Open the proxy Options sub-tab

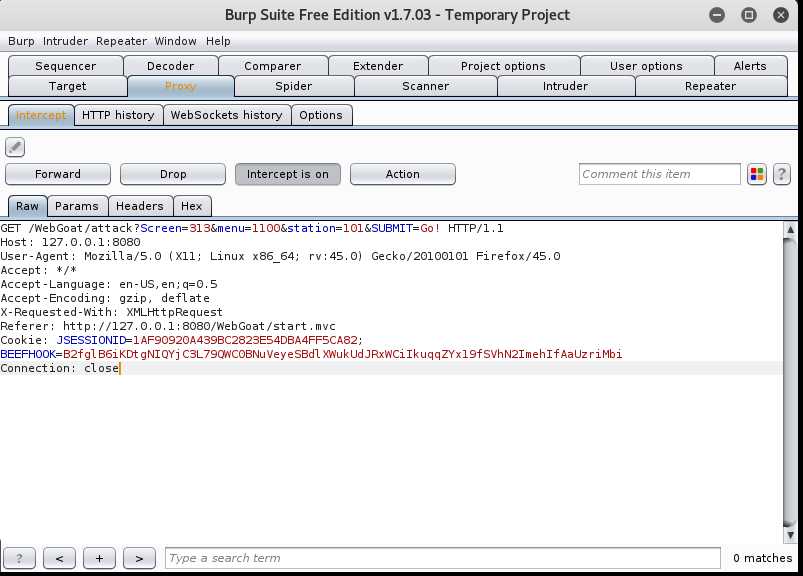click(x=321, y=115)
